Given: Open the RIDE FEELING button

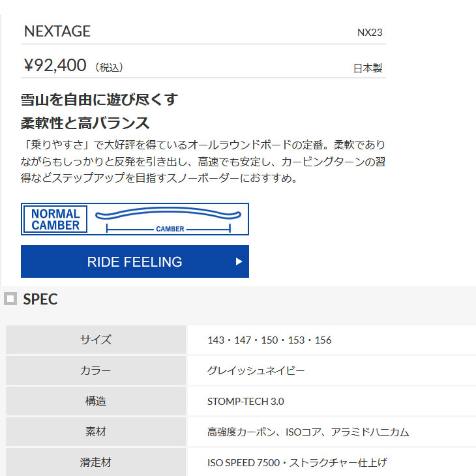Looking at the screenshot, I should pyautogui.click(x=135, y=261).
